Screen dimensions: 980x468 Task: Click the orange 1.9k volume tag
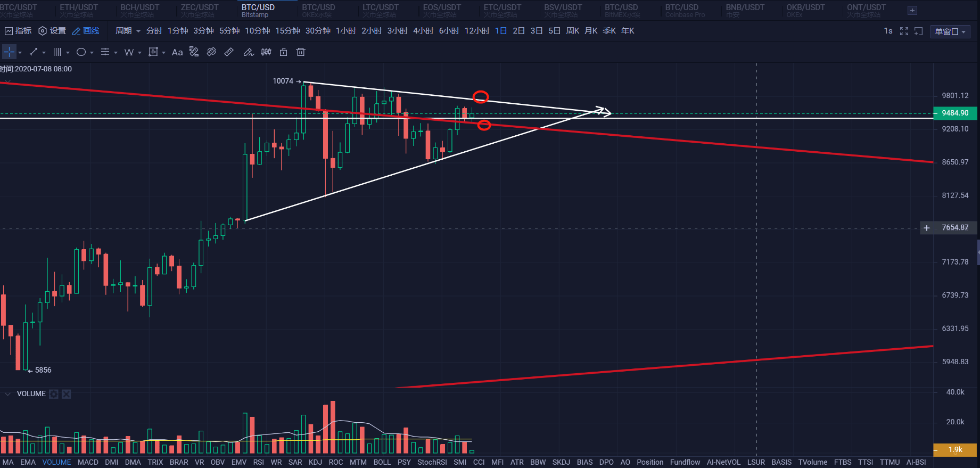(x=955, y=450)
